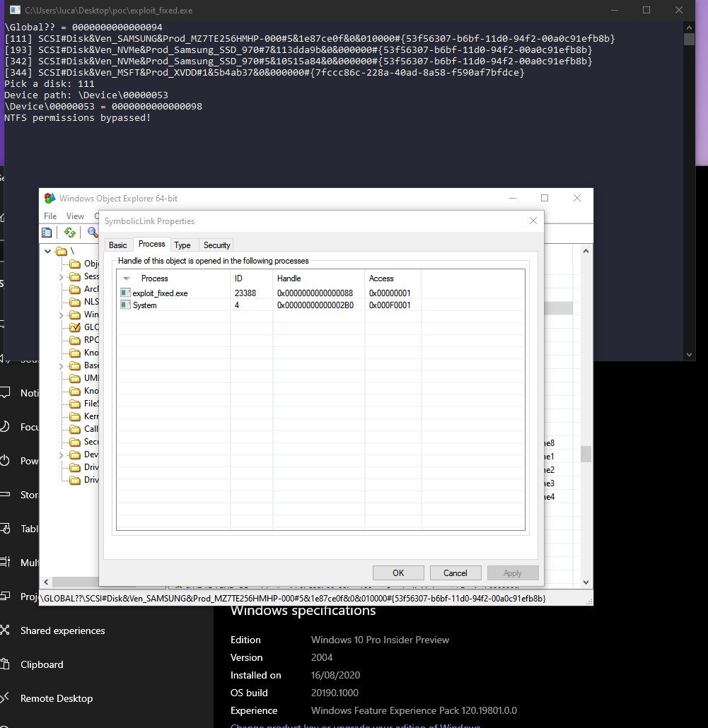Expand the Win tree folder
Viewport: 708px width, 728px height.
pos(62,315)
